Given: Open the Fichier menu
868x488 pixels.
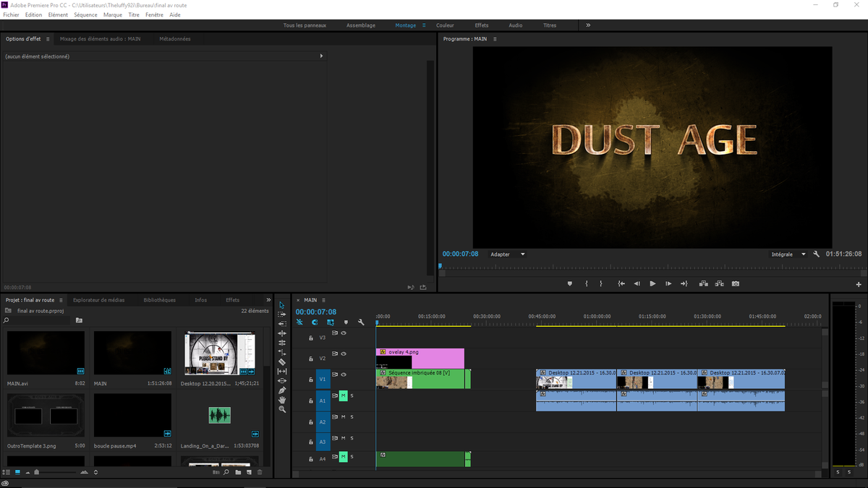Looking at the screenshot, I should 11,14.
